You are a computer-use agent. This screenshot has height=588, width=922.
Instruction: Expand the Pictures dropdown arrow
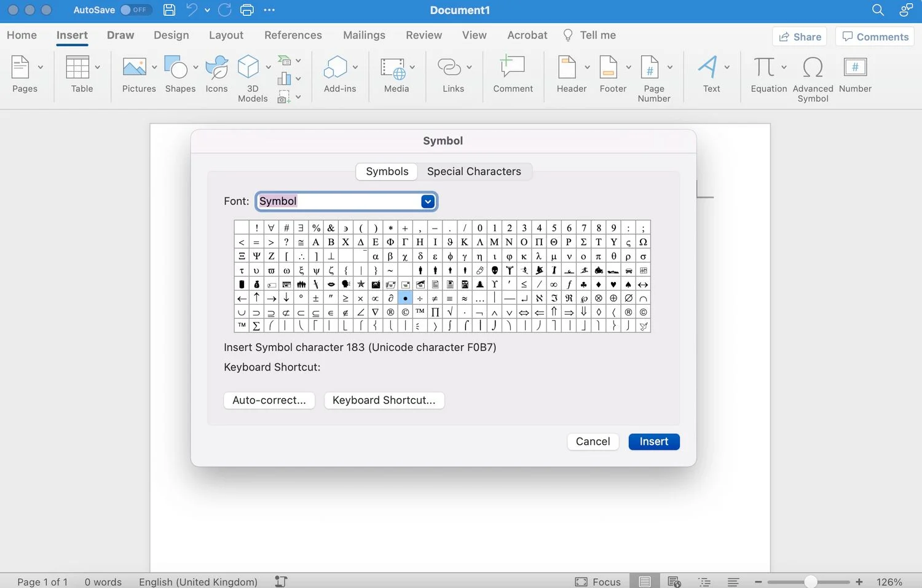click(x=154, y=67)
